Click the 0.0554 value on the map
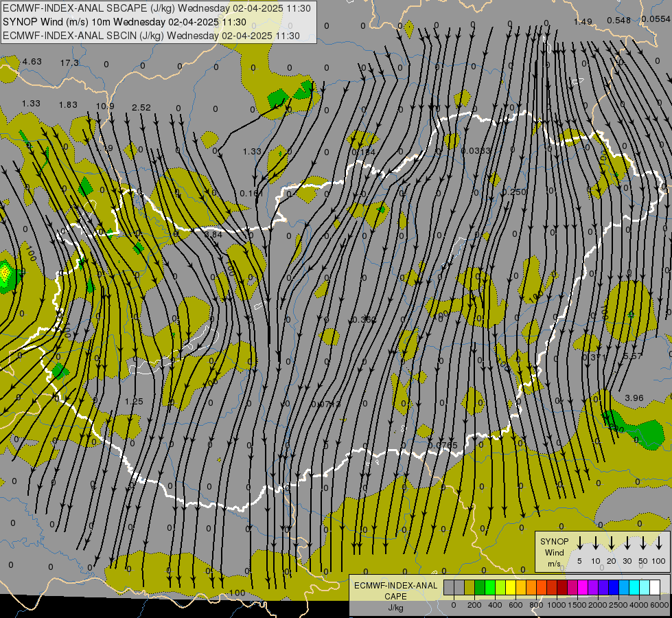Viewport: 672px width, 618px height. [x=656, y=19]
